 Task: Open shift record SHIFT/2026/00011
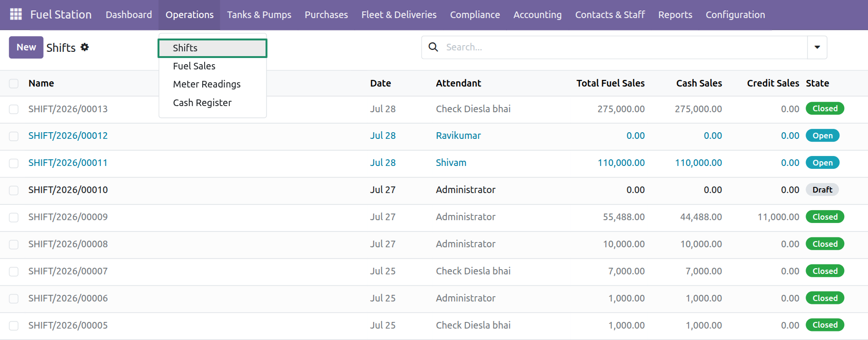[68, 163]
